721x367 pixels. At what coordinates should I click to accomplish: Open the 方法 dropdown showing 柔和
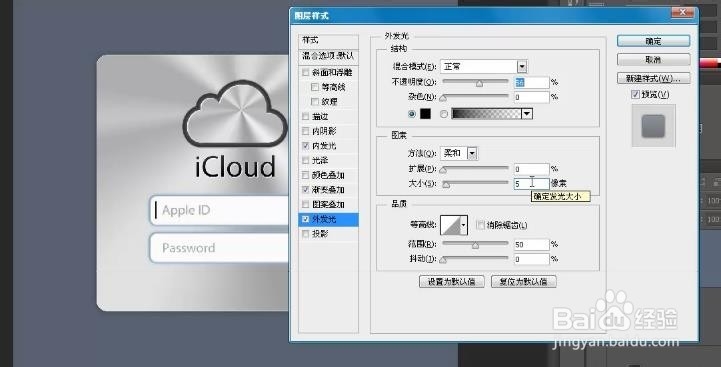coord(459,153)
